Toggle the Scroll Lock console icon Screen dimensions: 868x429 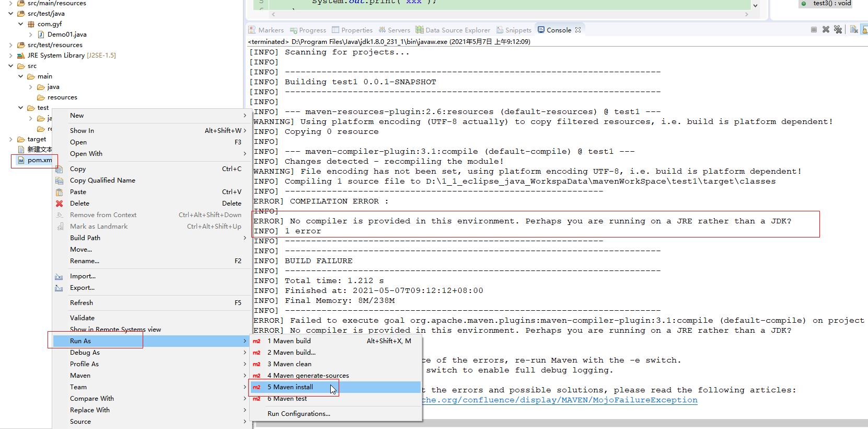click(865, 30)
